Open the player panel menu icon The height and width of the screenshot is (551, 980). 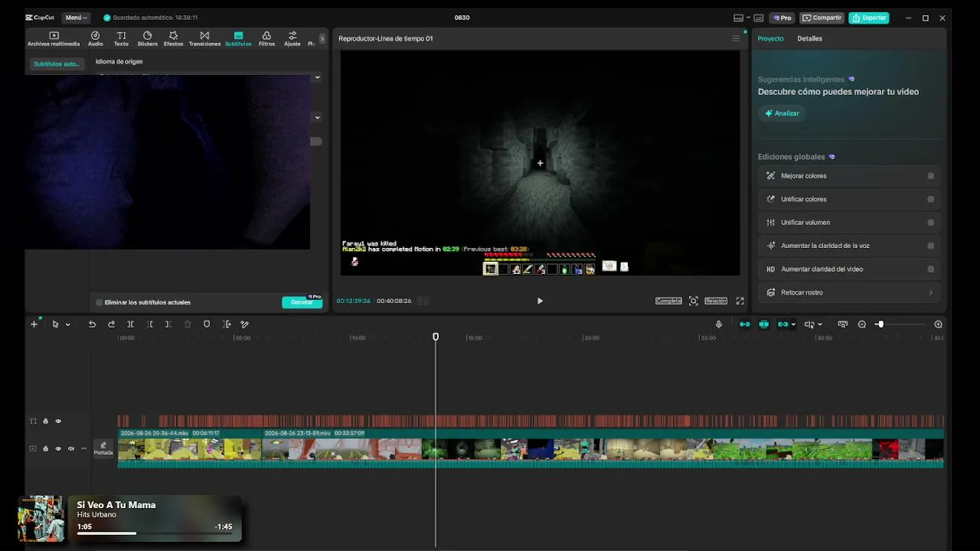pyautogui.click(x=736, y=38)
